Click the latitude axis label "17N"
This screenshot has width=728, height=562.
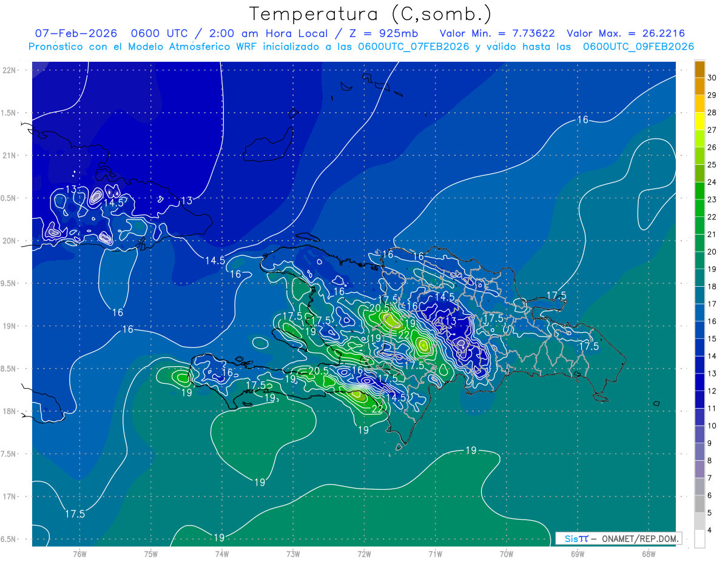point(10,497)
